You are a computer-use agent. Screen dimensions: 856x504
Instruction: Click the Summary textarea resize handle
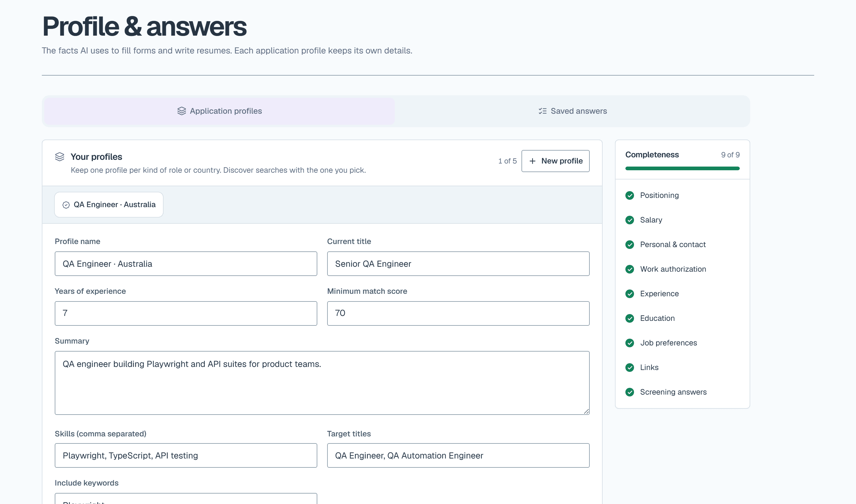pyautogui.click(x=586, y=411)
